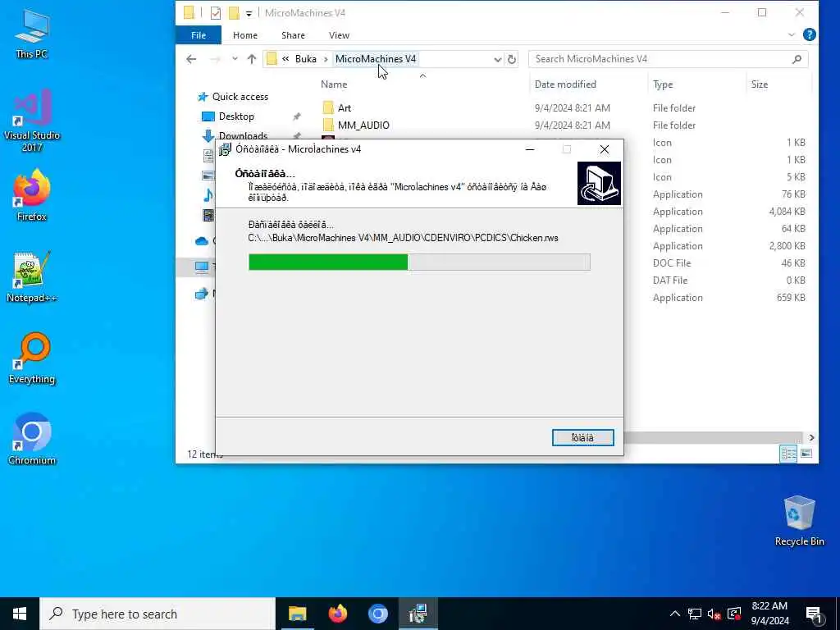Open the View ribbon tab

339,35
